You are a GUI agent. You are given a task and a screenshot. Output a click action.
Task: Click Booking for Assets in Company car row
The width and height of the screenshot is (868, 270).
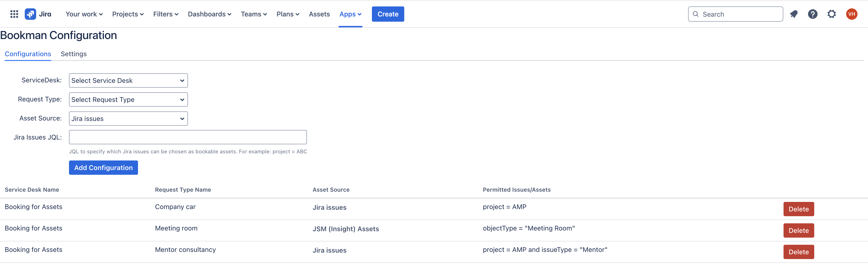(33, 207)
